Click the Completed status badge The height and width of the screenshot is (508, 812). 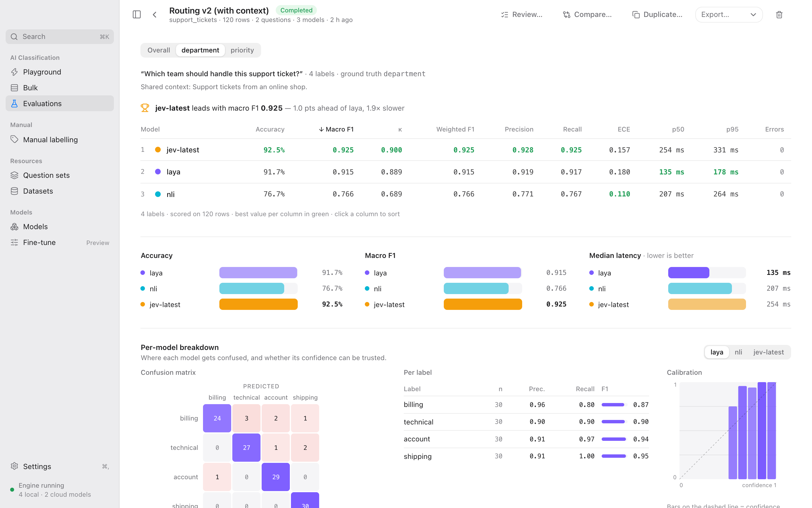point(296,10)
